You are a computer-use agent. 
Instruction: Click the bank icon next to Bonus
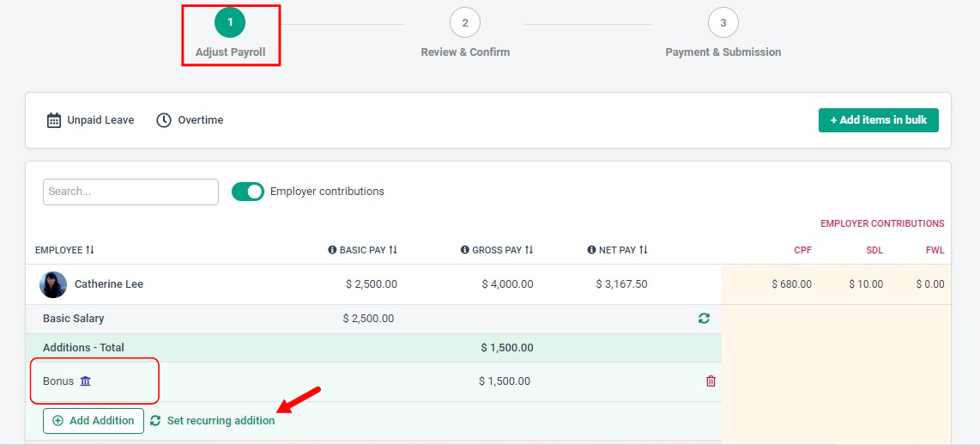click(x=86, y=381)
